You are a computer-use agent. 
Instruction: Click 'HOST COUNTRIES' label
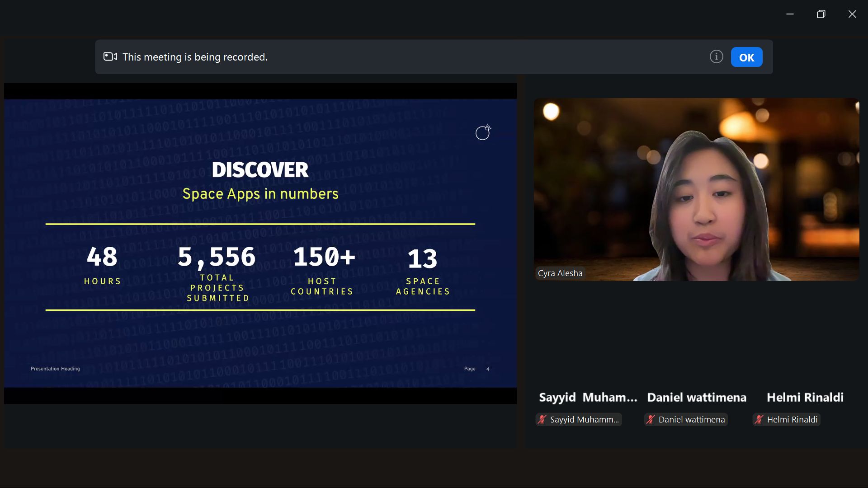pyautogui.click(x=322, y=286)
